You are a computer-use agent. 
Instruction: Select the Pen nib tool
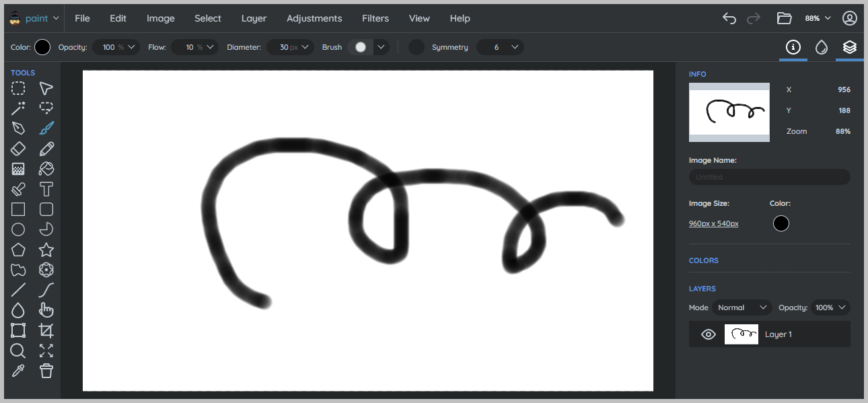click(x=18, y=129)
